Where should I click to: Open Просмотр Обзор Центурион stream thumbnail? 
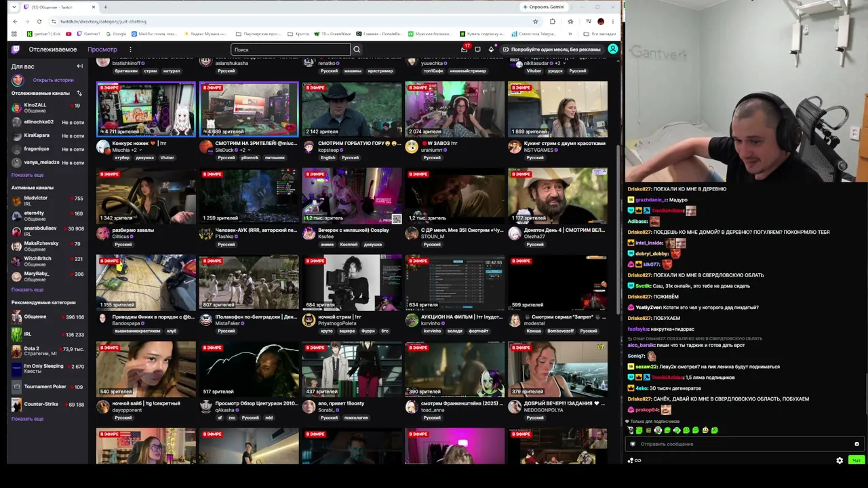click(249, 369)
